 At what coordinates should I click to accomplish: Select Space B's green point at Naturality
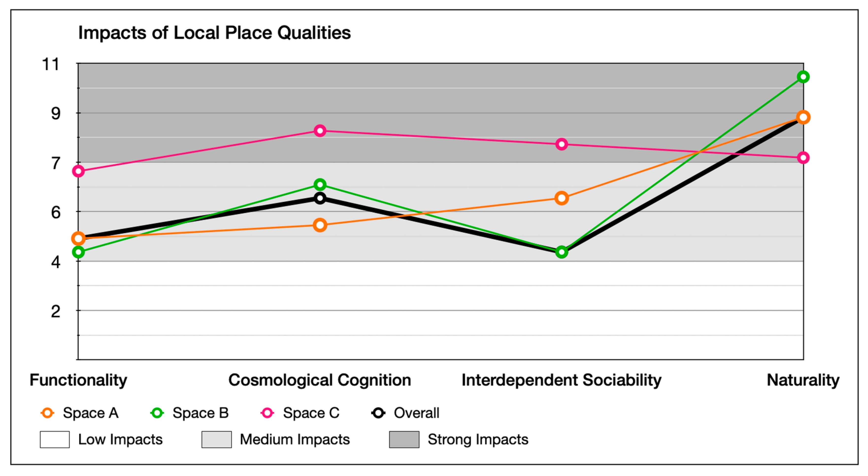pos(803,77)
